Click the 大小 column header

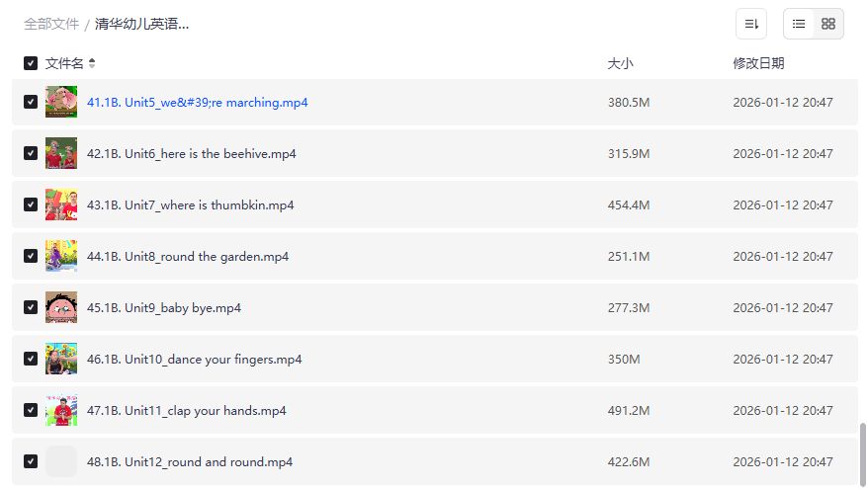tap(620, 63)
